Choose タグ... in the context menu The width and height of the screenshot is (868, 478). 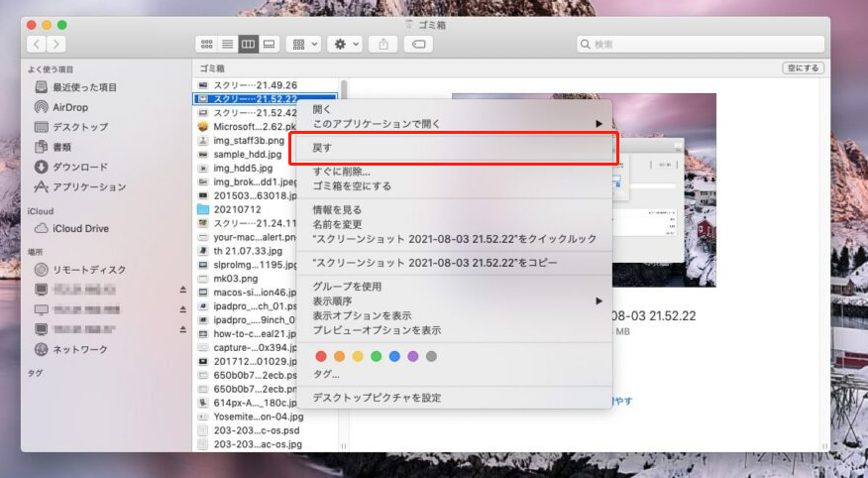[x=454, y=375]
